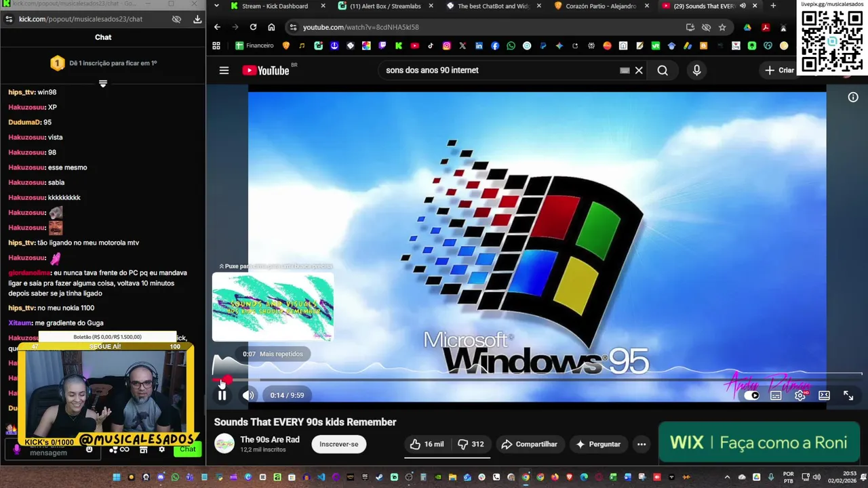Click username Xitaum in chat
868x488 pixels.
pos(20,323)
